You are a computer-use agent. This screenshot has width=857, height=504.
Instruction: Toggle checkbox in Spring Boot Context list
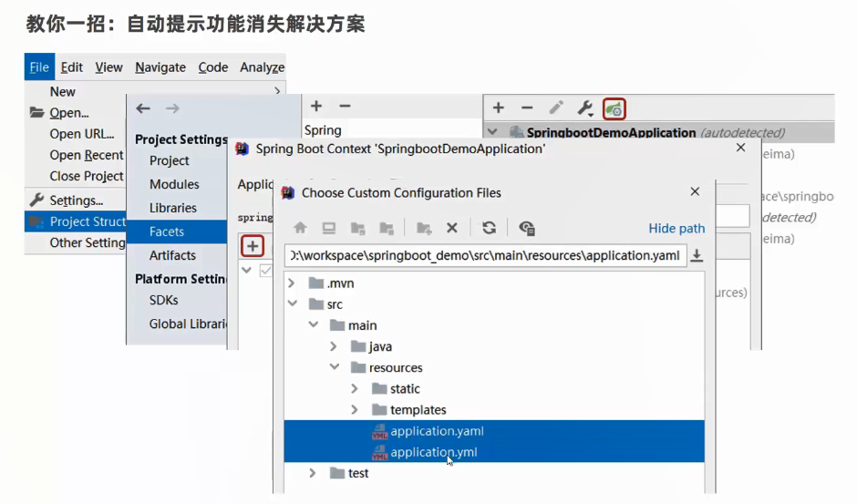266,270
